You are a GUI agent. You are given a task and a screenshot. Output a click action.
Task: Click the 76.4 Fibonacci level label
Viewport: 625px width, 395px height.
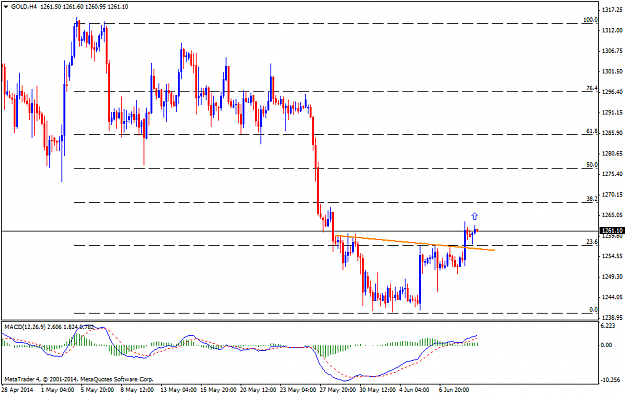592,88
